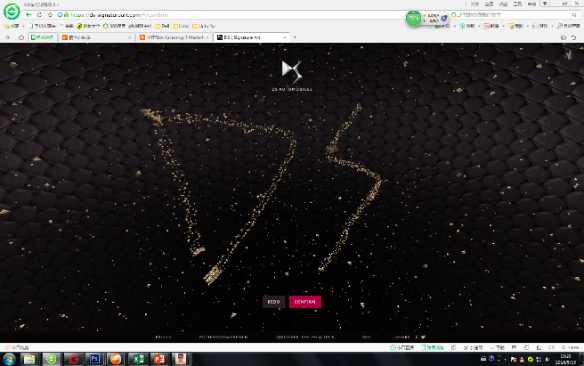
Task: Toggle the sound equalizer icon on the page
Action: click(568, 55)
